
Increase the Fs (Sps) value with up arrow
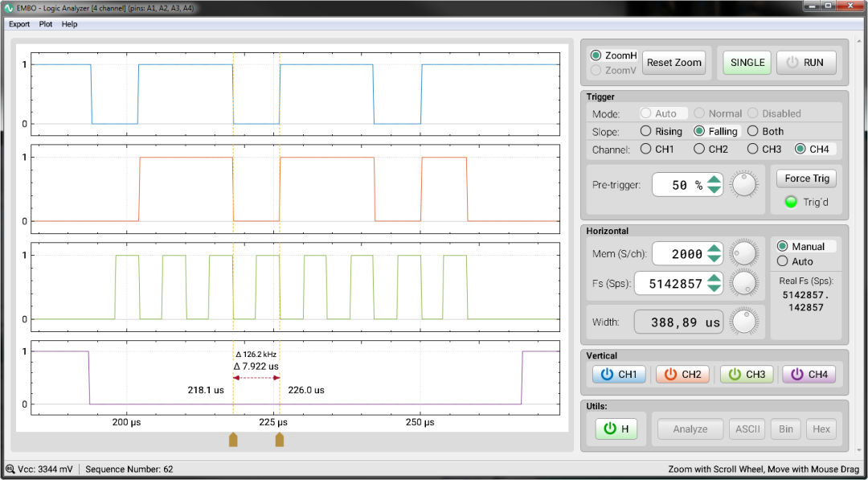coord(714,279)
